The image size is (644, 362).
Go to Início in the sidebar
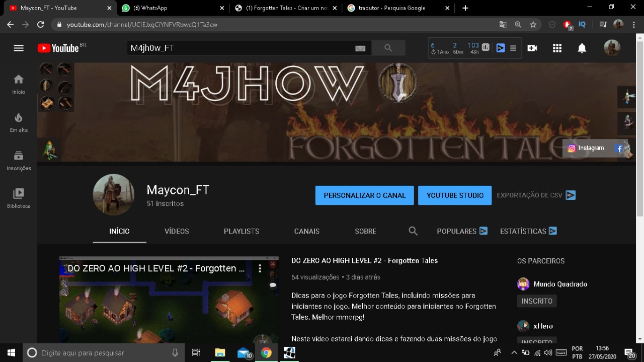pos(19,84)
